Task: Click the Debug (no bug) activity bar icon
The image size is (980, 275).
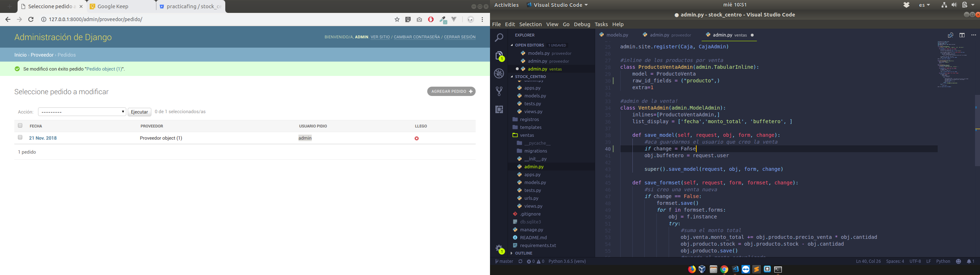Action: pyautogui.click(x=499, y=73)
